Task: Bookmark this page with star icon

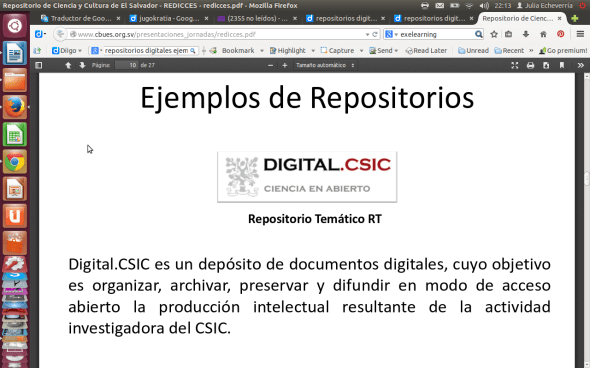Action: click(494, 34)
